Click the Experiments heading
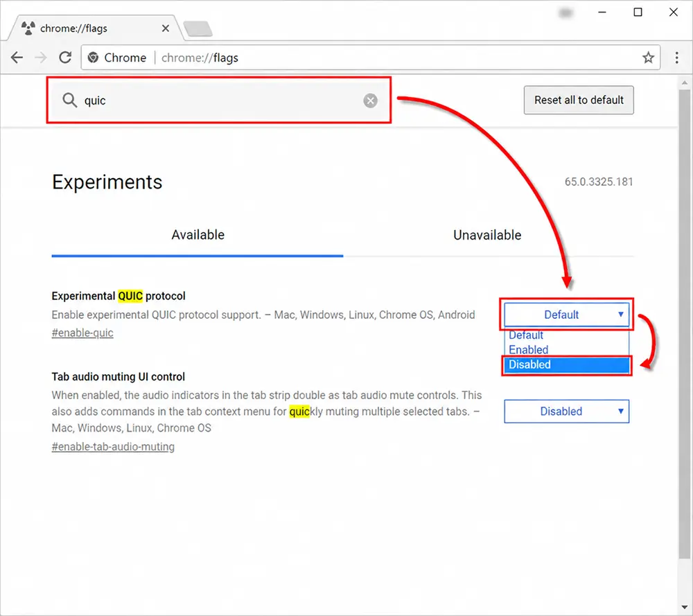Viewport: 693px width, 616px height. point(107,182)
